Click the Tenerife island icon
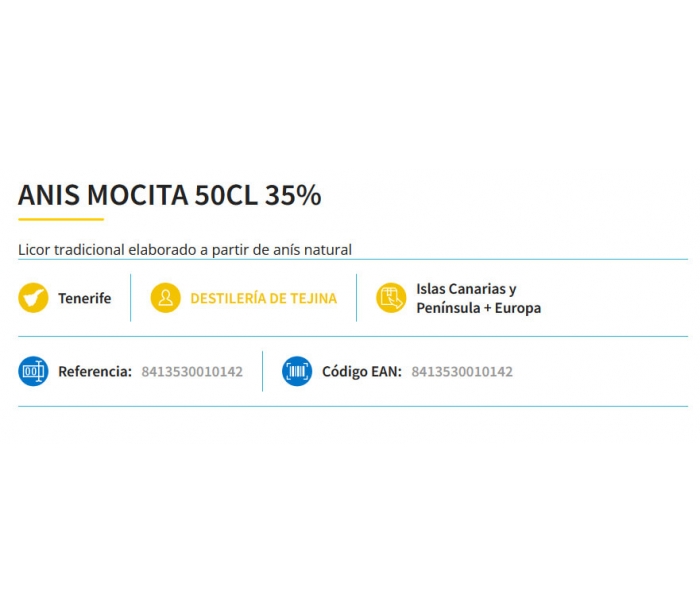 pyautogui.click(x=33, y=298)
